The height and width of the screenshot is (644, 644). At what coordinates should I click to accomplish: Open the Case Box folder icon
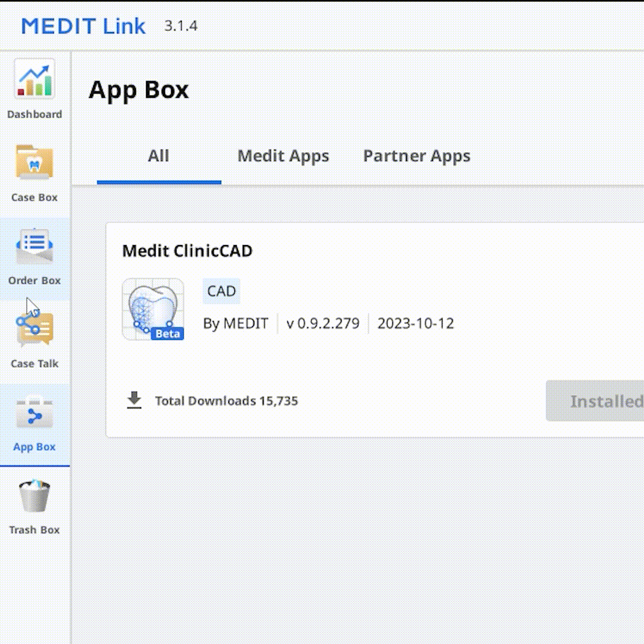click(x=35, y=162)
